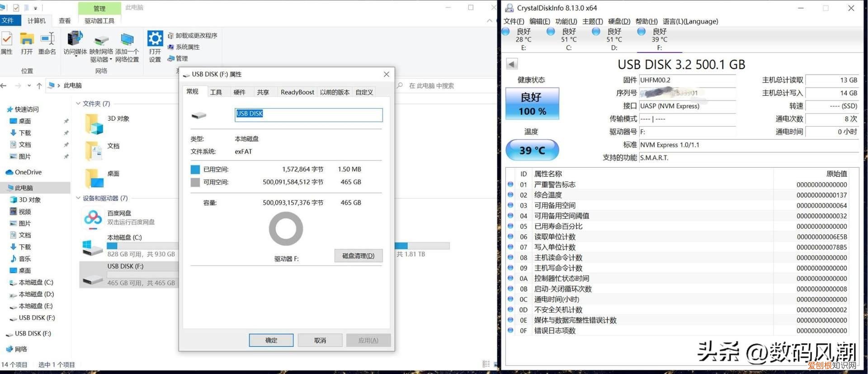Switch to View tab in Explorer ribbon
Screen dimensions: 868x374
point(65,21)
